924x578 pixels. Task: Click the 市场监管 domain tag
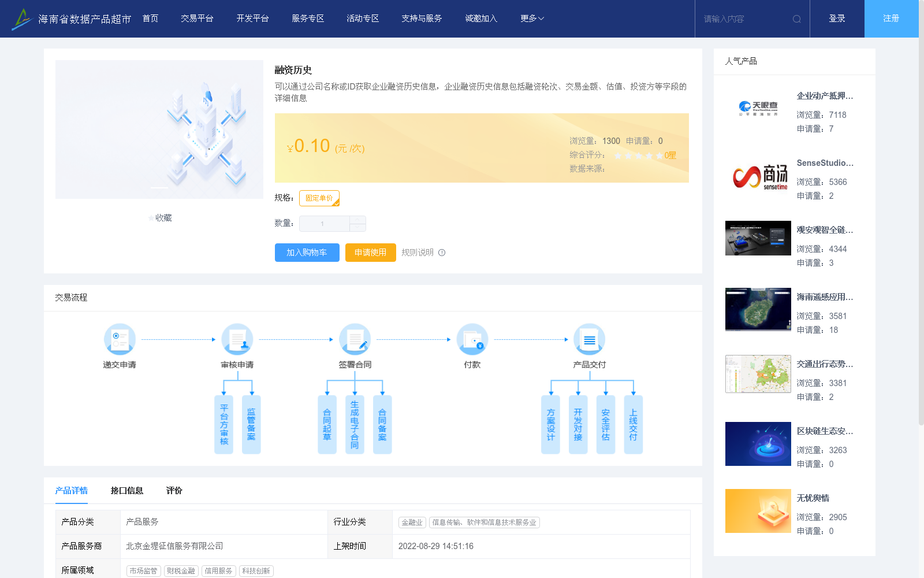coord(143,571)
